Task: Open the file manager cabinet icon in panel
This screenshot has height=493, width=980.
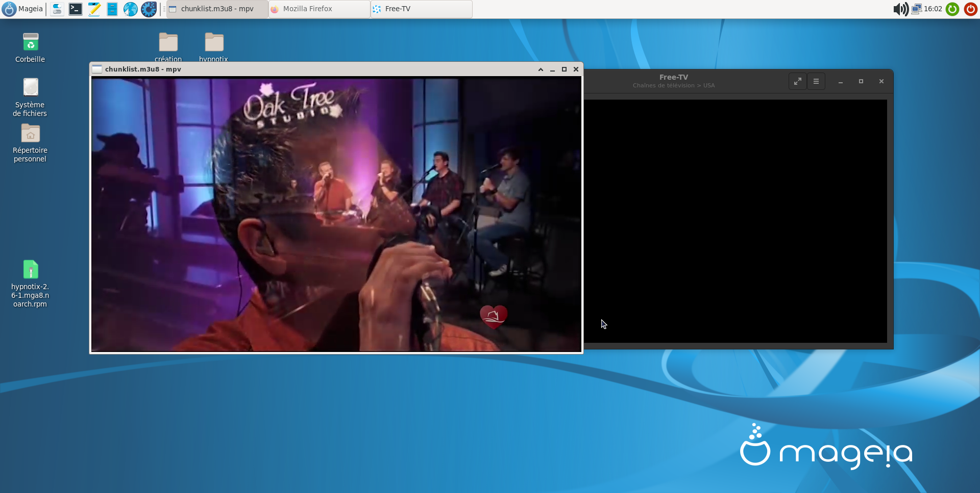Action: [112, 9]
